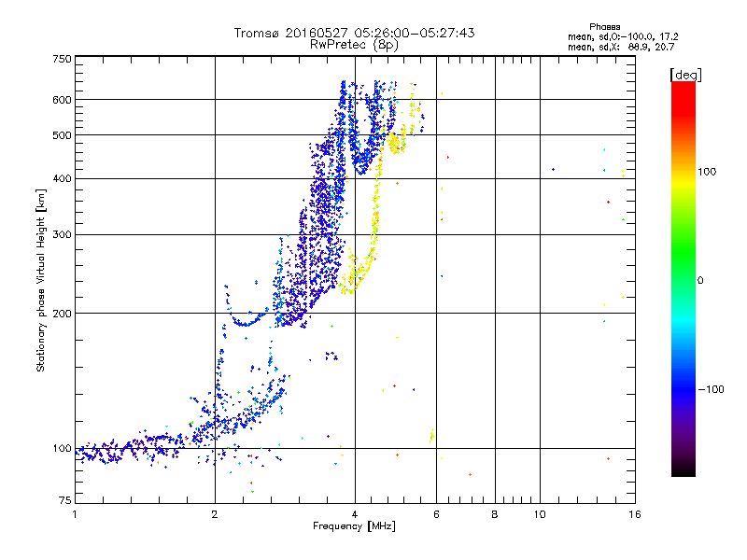Click the colorbar label '100'

[707, 172]
